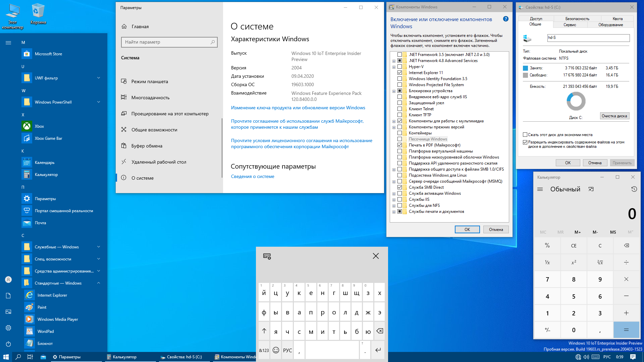This screenshot has height=362, width=644.
Task: Expand Средства администрирования folder
Action: (x=62, y=271)
